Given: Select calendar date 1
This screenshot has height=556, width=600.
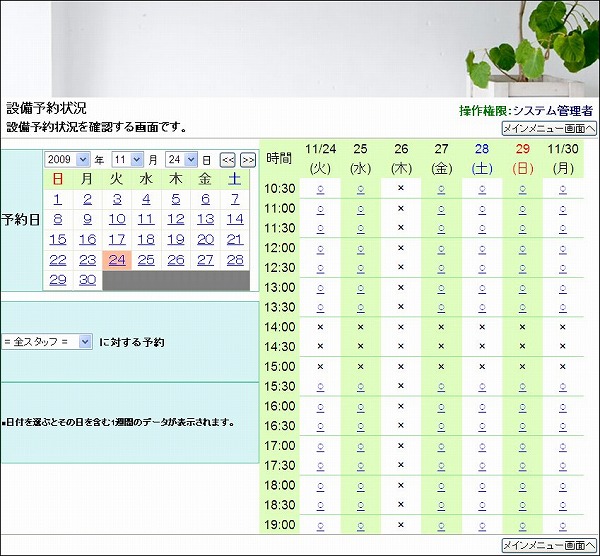Looking at the screenshot, I should coord(58,199).
